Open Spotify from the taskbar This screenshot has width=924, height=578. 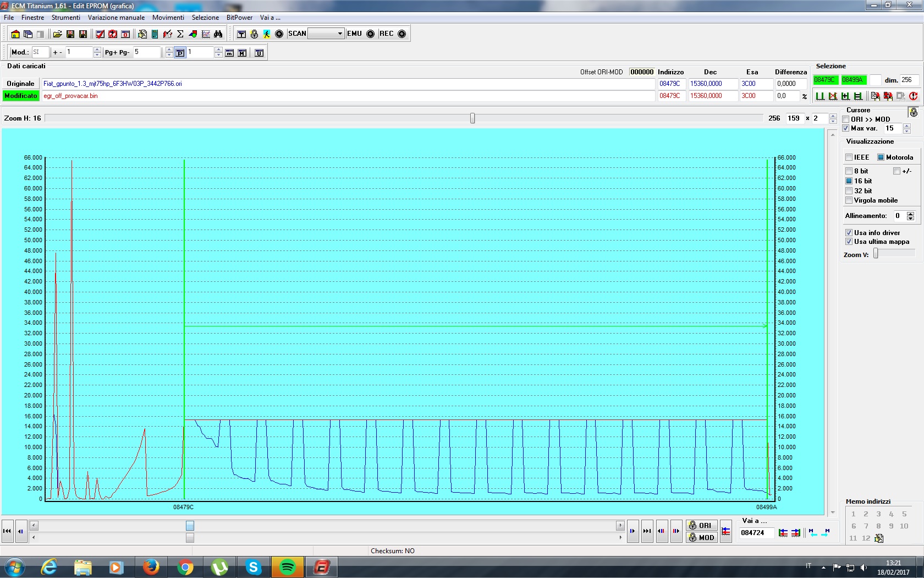[288, 567]
